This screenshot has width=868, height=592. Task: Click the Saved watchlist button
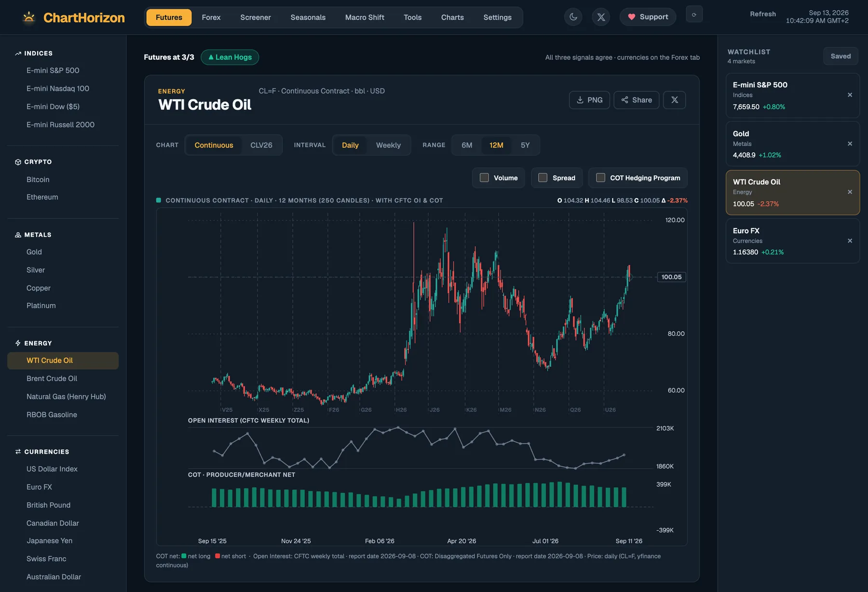click(x=841, y=56)
